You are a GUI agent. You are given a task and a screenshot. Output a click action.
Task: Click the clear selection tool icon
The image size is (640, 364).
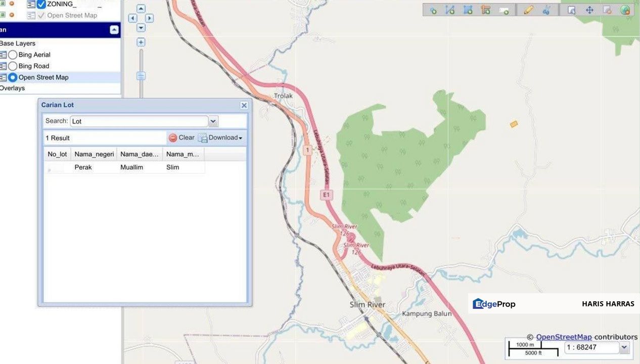607,10
